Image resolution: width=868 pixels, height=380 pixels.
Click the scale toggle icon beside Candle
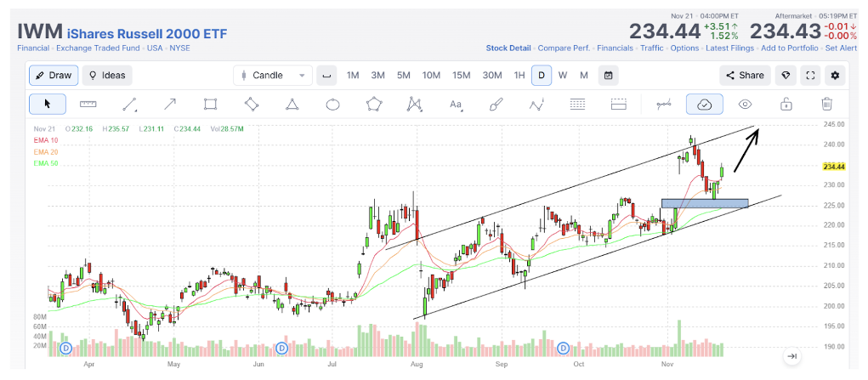coord(326,76)
